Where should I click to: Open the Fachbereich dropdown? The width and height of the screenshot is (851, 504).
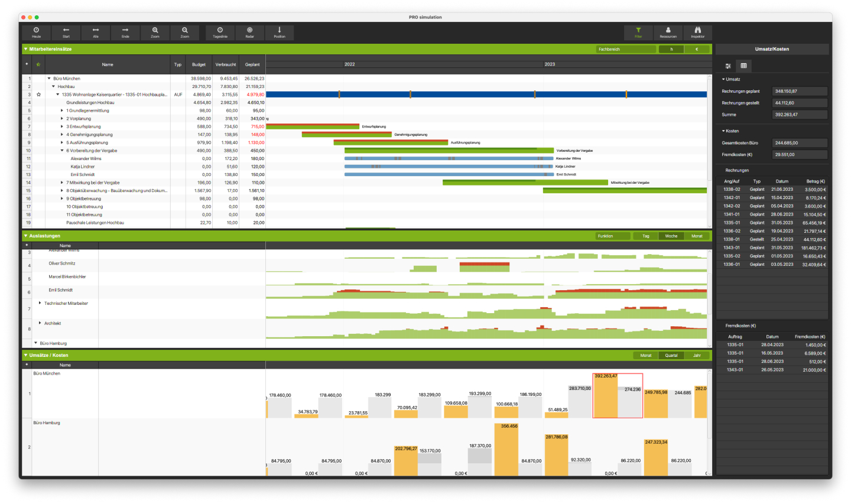[x=626, y=49]
